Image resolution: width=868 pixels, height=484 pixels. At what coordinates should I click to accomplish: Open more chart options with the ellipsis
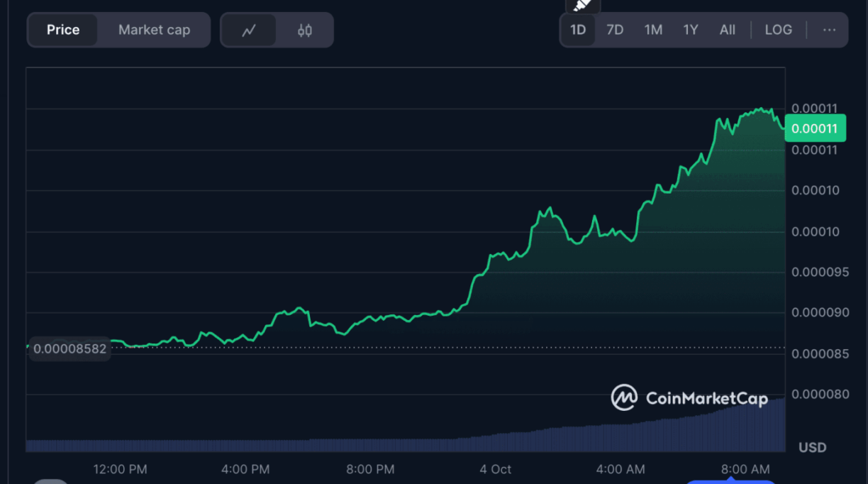(x=830, y=30)
